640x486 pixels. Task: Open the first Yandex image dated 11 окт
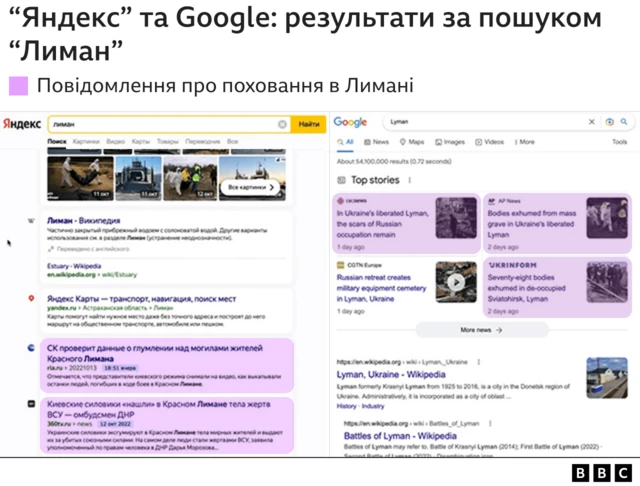pyautogui.click(x=80, y=178)
